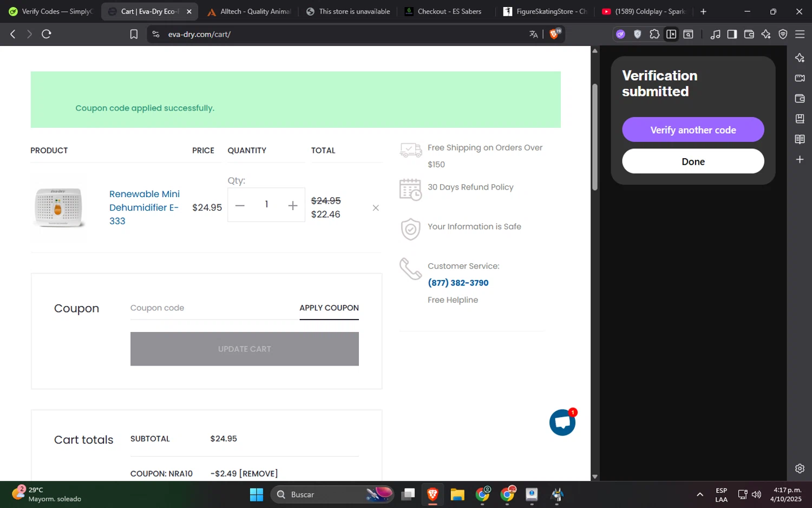
Task: Open Brave VPN shield icon
Action: pyautogui.click(x=783, y=34)
